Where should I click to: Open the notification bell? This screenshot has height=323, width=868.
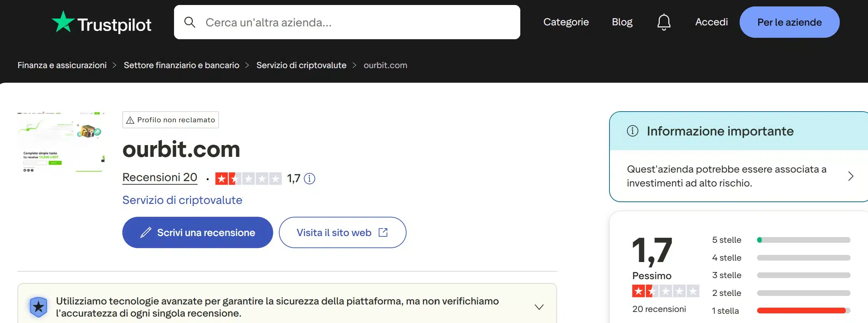point(664,22)
